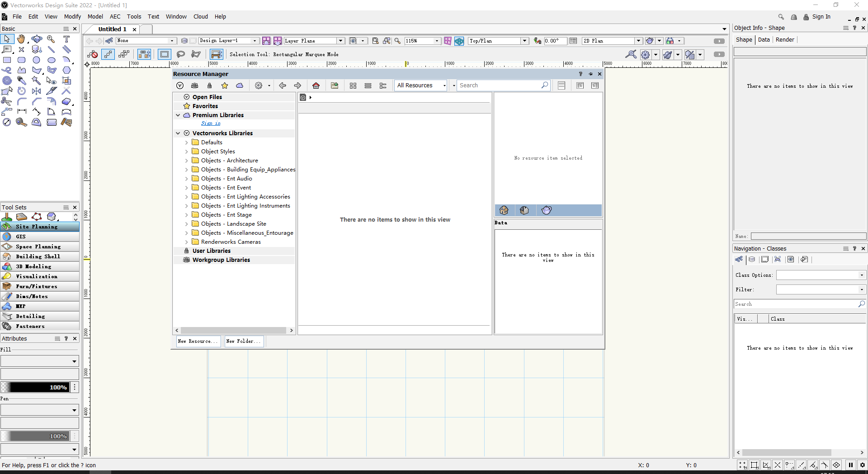Pick the Mirror tool
This screenshot has width=868, height=474.
click(x=36, y=91)
